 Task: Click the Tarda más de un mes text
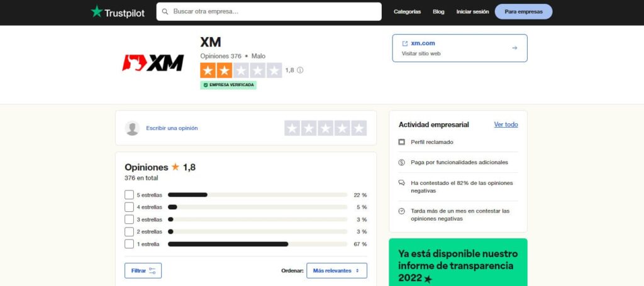point(460,214)
